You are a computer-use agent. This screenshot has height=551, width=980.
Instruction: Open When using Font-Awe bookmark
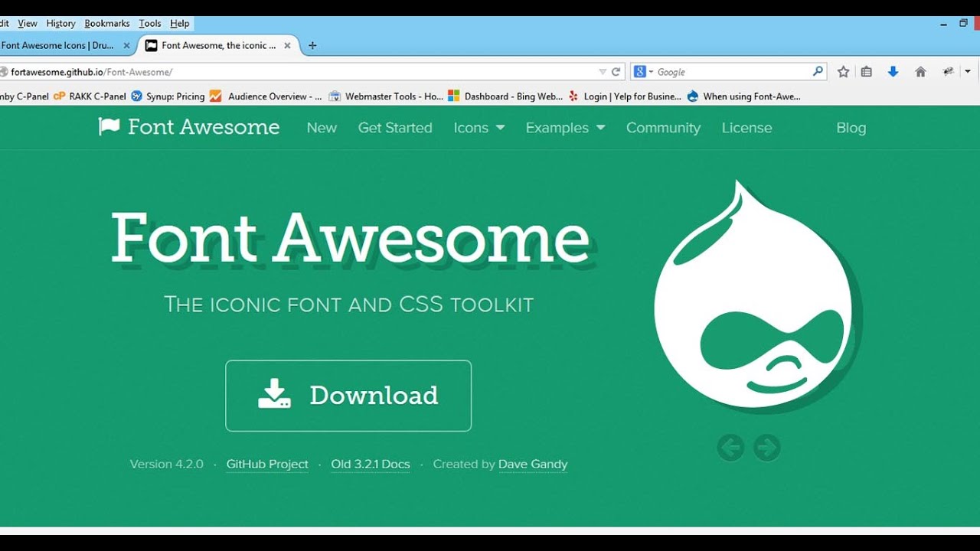pos(744,96)
